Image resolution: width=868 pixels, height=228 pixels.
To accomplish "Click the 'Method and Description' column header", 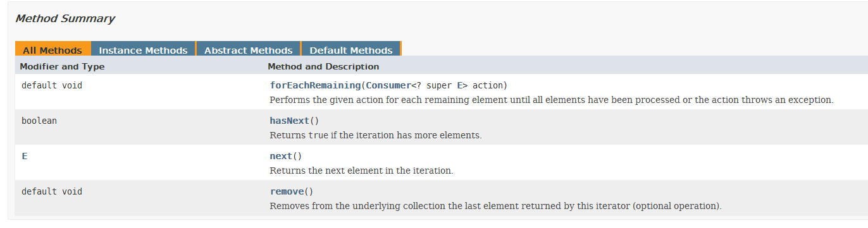I will [323, 66].
